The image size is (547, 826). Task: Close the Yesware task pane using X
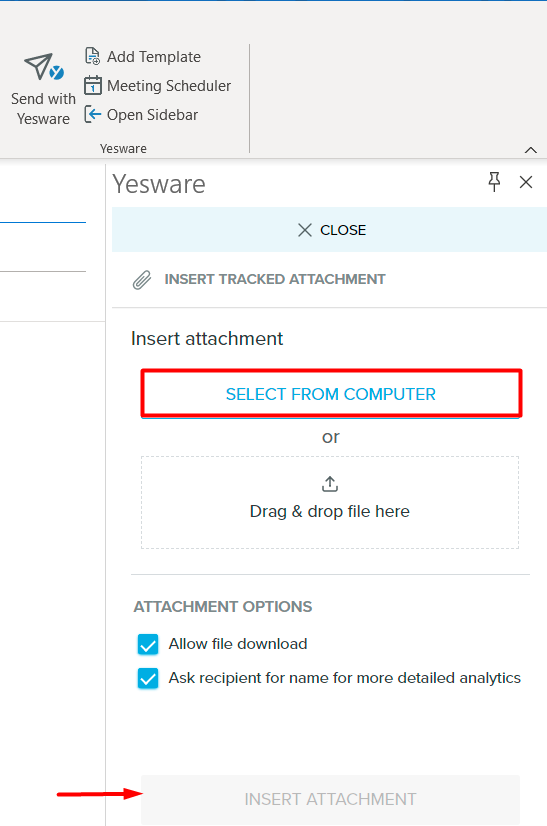tap(526, 182)
